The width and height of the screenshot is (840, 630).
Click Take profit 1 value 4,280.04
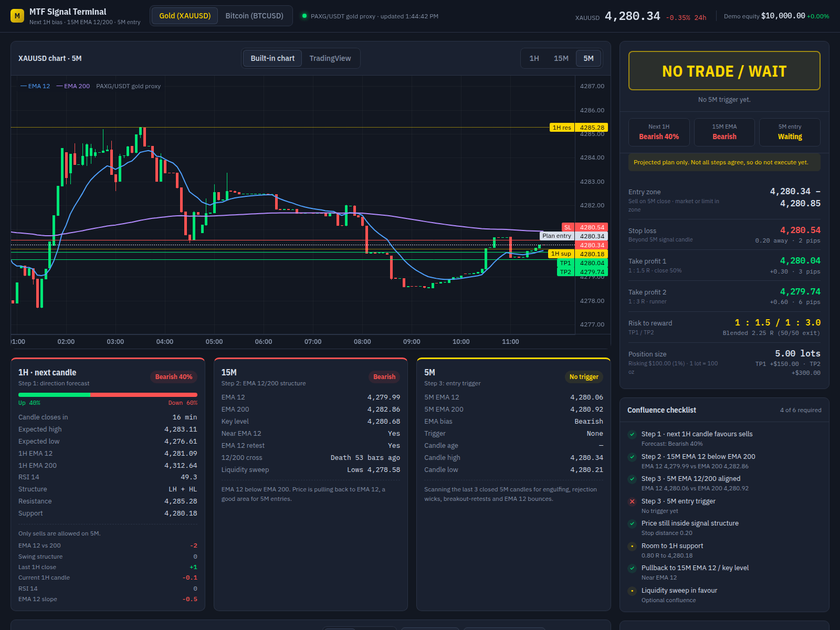[x=800, y=260]
